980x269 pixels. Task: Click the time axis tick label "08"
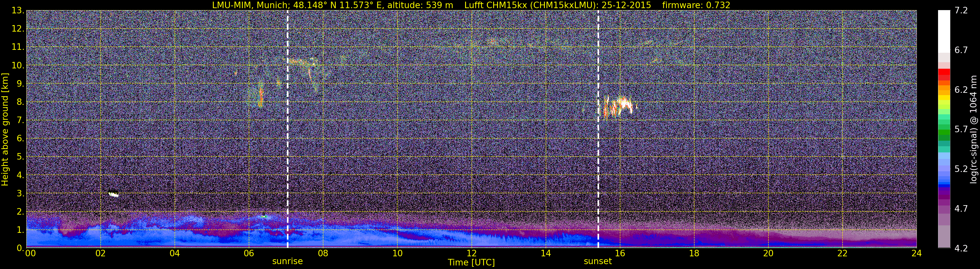[x=323, y=253]
